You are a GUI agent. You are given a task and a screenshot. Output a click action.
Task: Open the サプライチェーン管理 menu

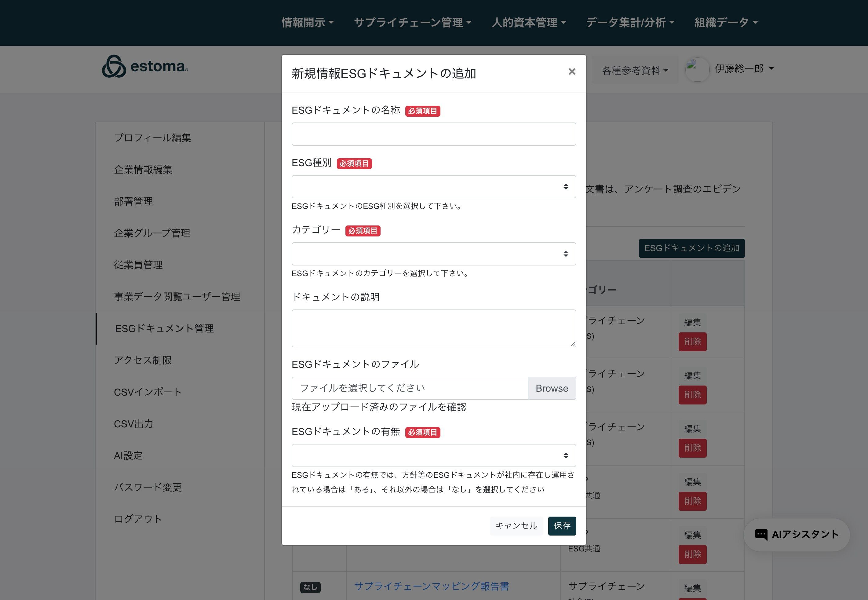(x=413, y=23)
